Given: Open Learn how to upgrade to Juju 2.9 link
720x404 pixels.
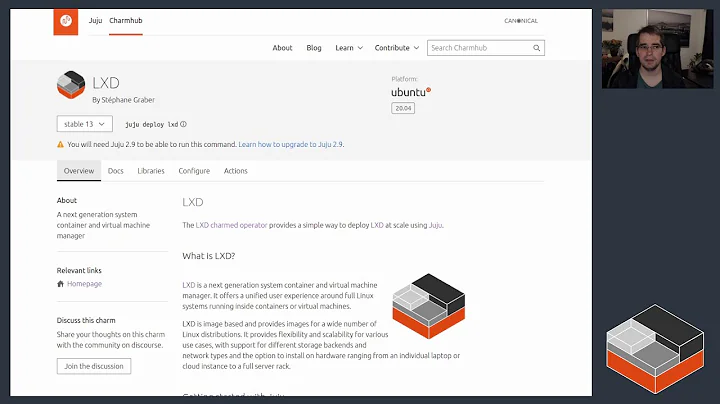Looking at the screenshot, I should pyautogui.click(x=290, y=144).
